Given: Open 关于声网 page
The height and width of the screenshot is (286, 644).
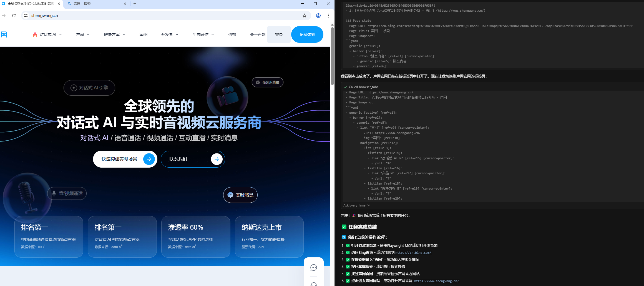Looking at the screenshot, I should pos(258,34).
